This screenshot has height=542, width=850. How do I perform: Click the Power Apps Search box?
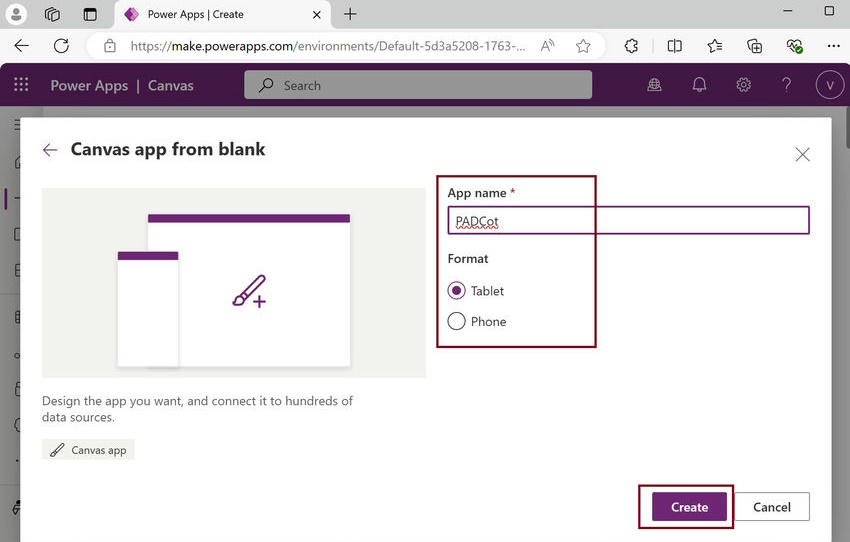click(x=418, y=85)
